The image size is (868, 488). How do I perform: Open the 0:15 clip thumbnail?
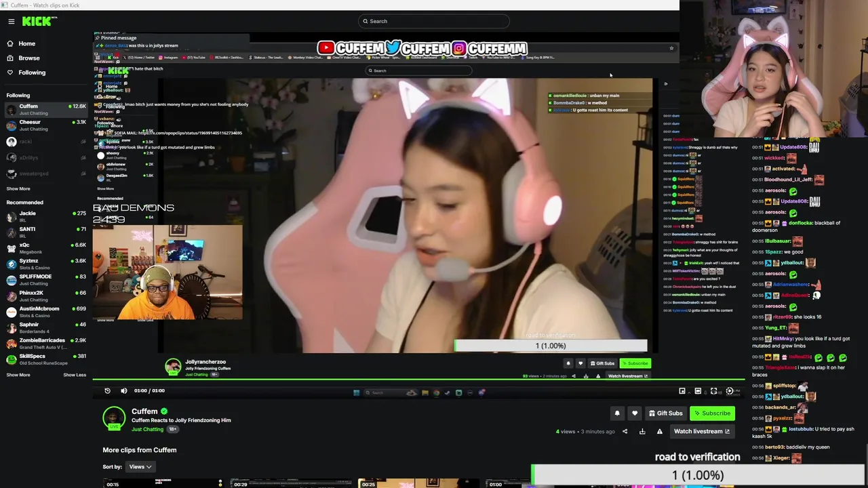click(163, 483)
